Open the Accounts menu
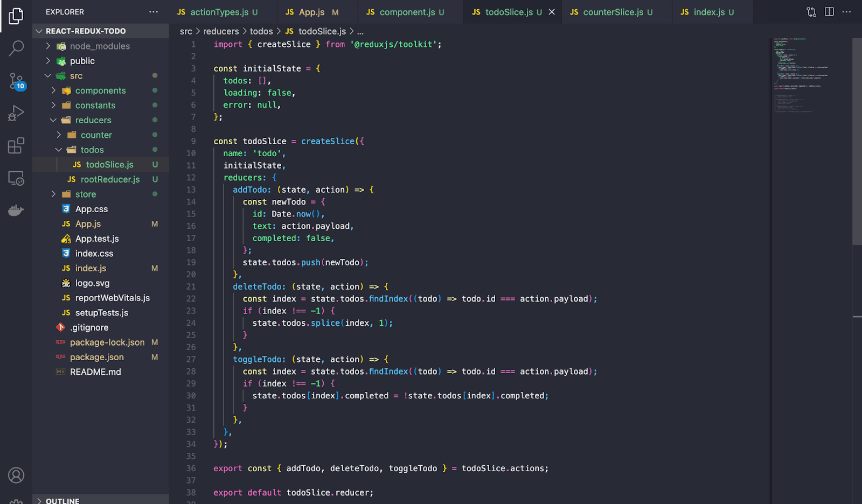Screen dimensions: 862x504 click(x=16, y=475)
